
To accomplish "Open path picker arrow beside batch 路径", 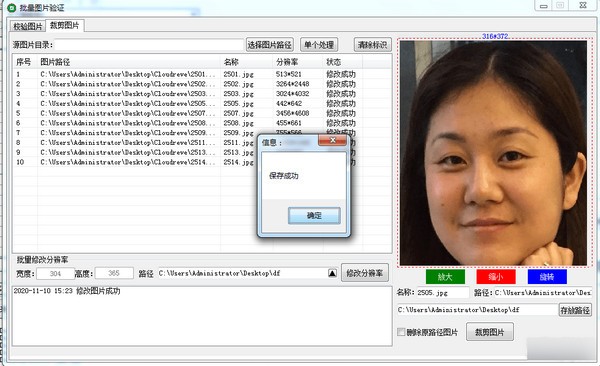I will pyautogui.click(x=332, y=273).
